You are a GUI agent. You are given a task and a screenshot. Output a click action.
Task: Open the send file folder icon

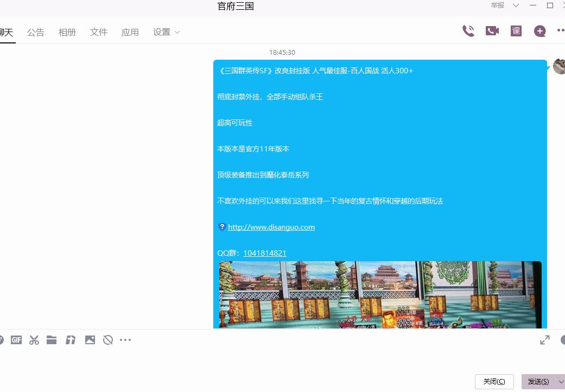tap(52, 340)
